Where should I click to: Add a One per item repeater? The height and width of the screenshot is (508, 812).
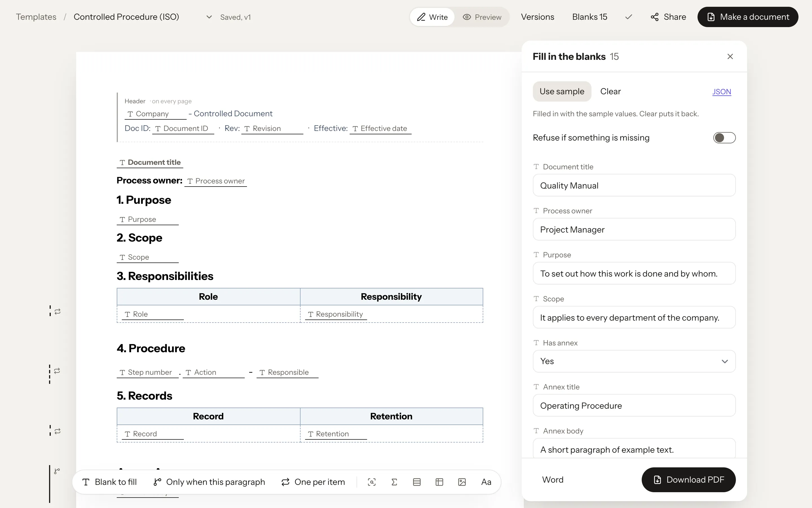click(x=313, y=482)
